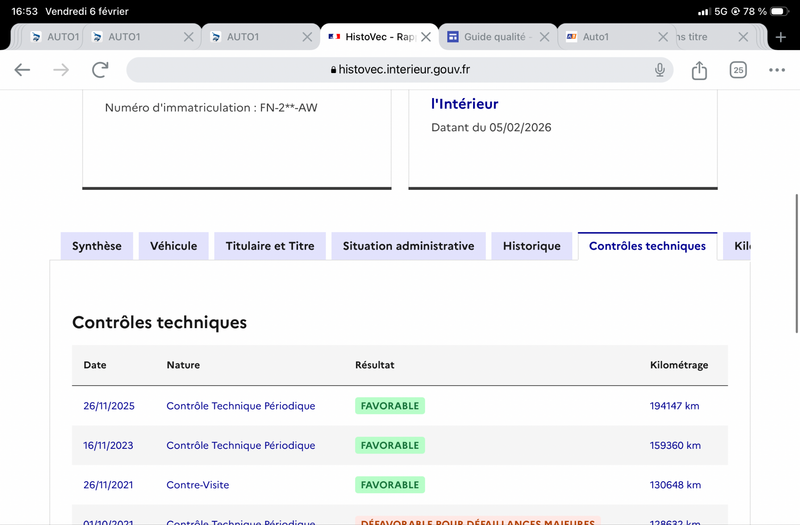The height and width of the screenshot is (525, 800).
Task: Click the FAVORABLE badge for 16/11/2023
Action: pyautogui.click(x=390, y=445)
